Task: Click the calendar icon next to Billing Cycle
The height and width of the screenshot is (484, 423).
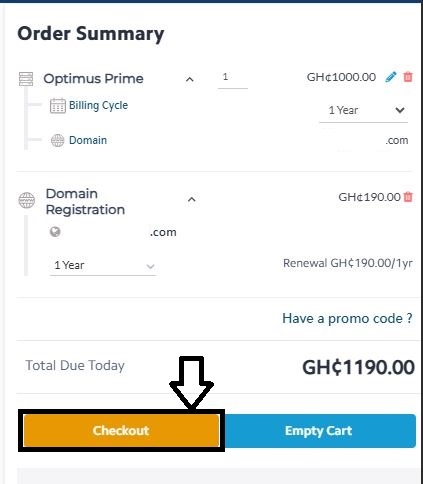Action: pos(57,106)
